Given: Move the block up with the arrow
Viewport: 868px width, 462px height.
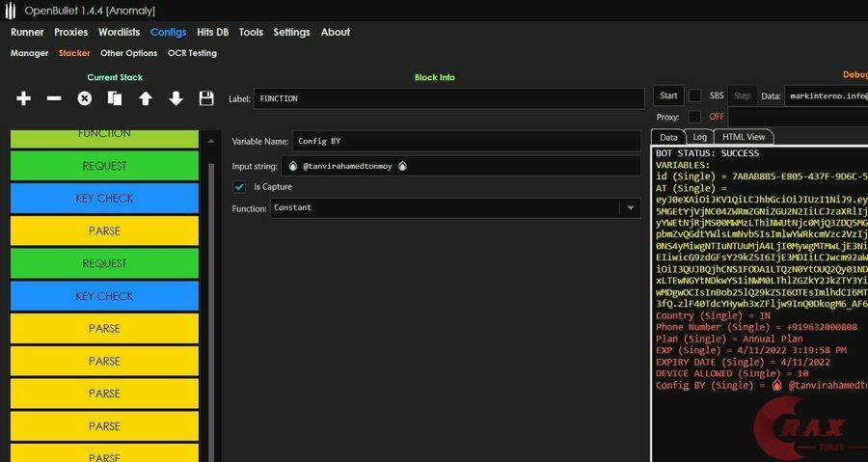Looking at the screenshot, I should (x=145, y=99).
